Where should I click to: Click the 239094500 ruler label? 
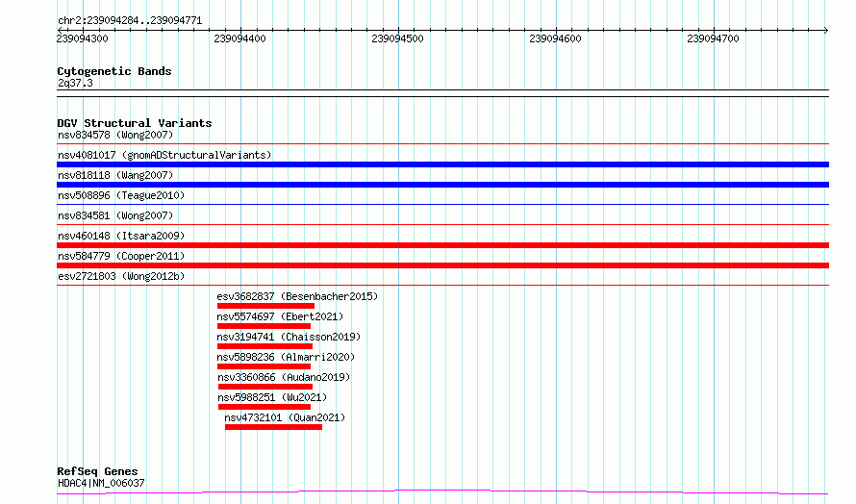tap(397, 38)
